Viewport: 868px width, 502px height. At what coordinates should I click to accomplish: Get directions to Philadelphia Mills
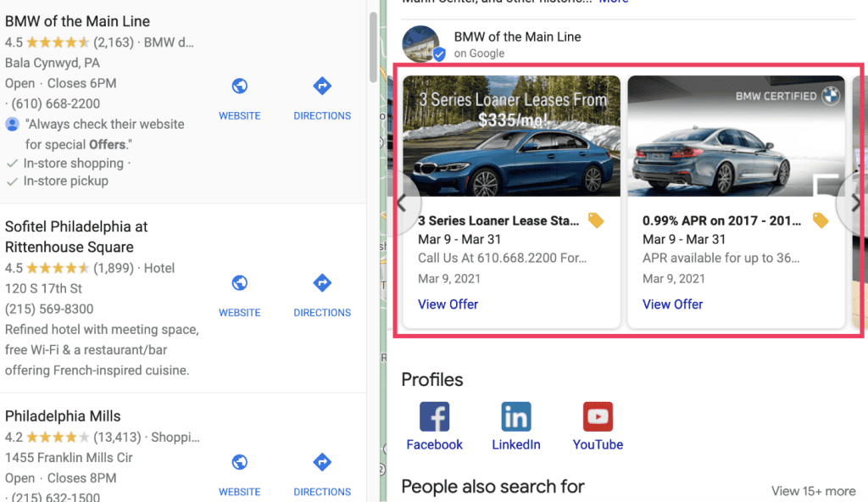(x=322, y=475)
